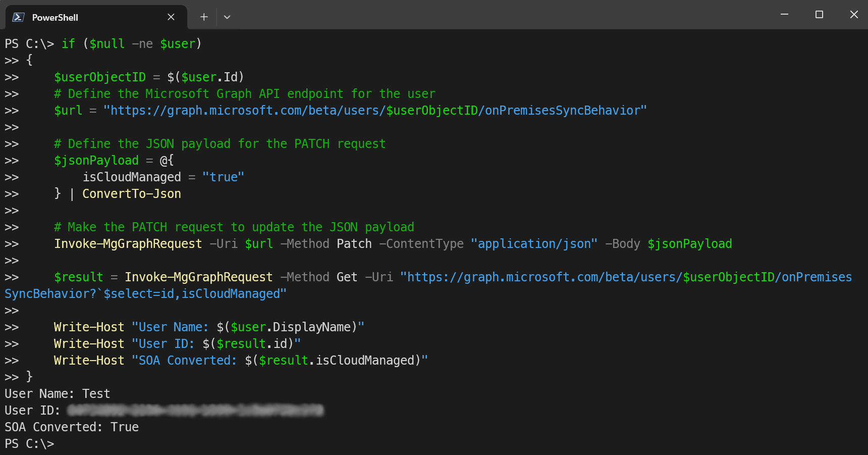Close the terminal window
Viewport: 868px width, 455px height.
point(853,15)
